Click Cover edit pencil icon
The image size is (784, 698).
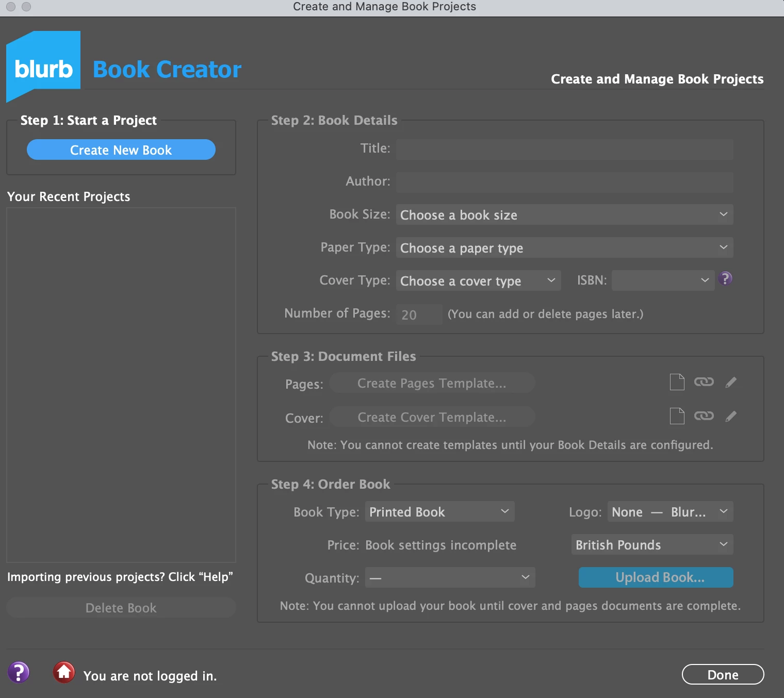click(x=731, y=416)
